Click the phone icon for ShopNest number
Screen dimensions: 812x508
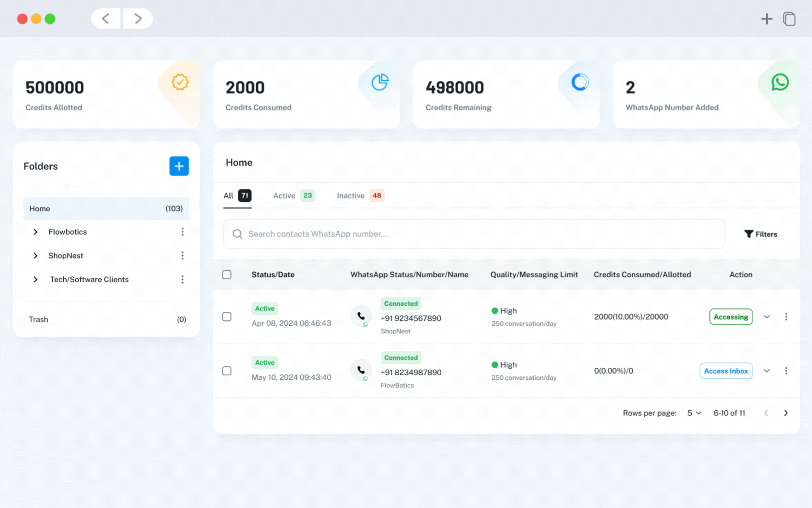[x=361, y=316]
